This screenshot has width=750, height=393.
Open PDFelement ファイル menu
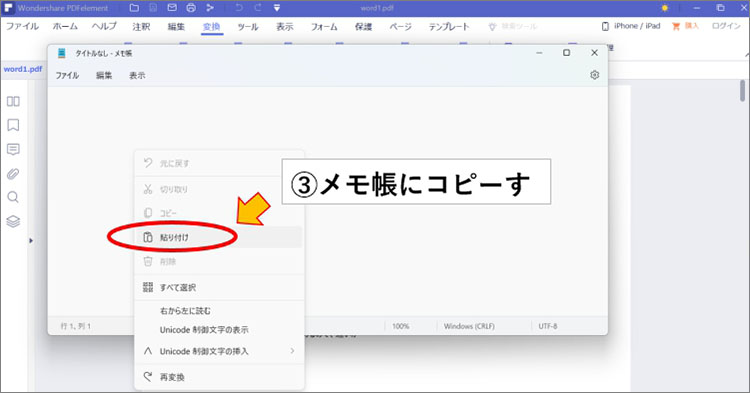[x=22, y=26]
